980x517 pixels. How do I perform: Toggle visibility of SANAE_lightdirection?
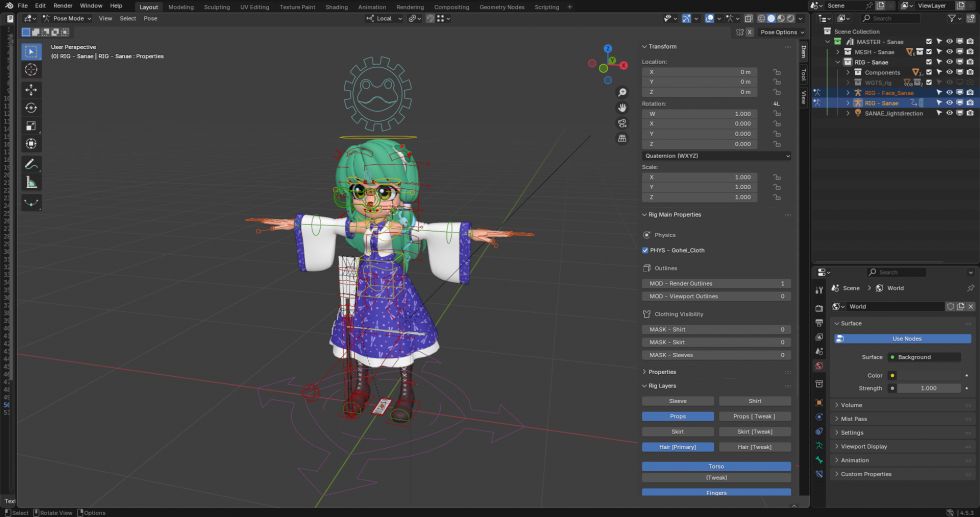(x=948, y=113)
